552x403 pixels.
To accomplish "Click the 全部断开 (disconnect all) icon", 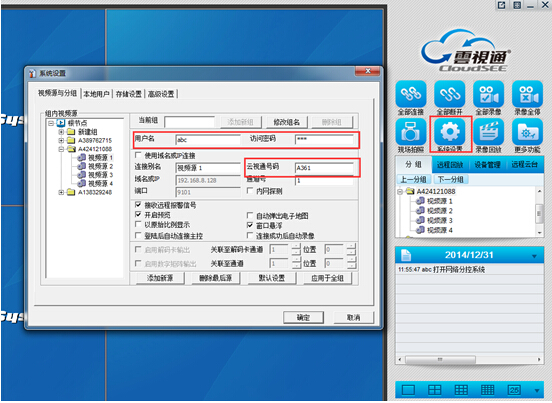I will (450, 94).
